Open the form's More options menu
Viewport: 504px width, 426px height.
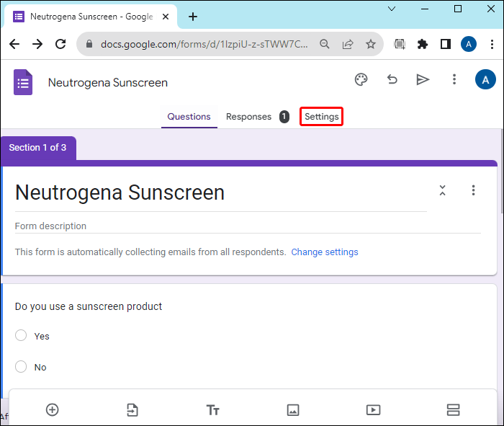click(x=454, y=79)
